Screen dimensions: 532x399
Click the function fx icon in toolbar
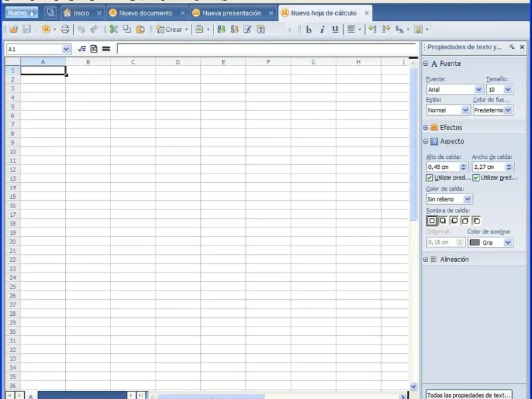(247, 29)
